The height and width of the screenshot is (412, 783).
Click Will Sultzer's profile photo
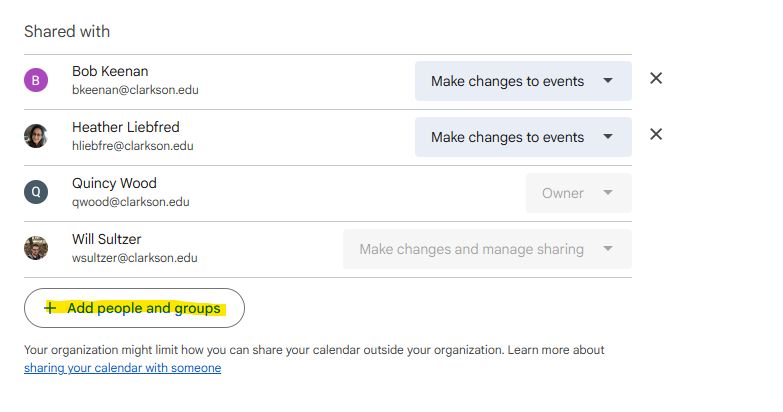tap(36, 248)
